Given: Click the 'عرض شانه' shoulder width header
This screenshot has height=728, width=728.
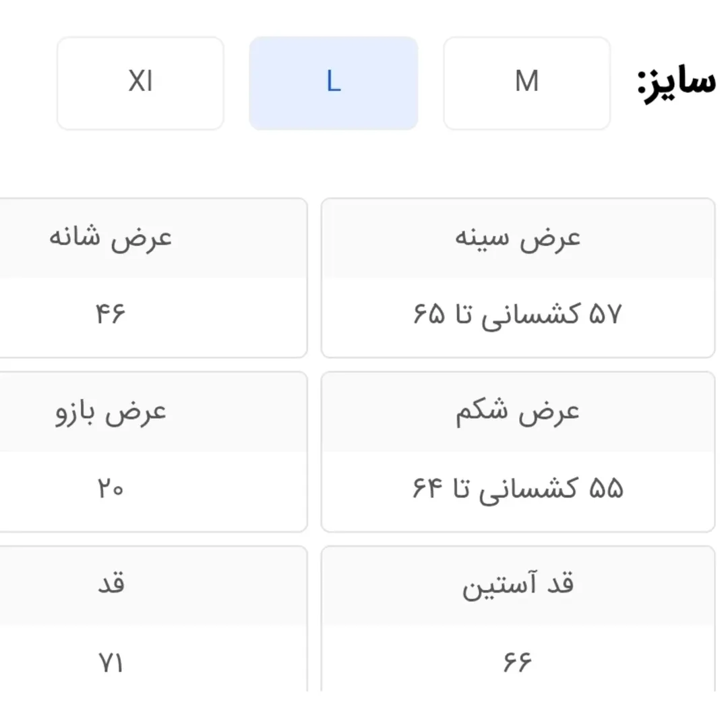Looking at the screenshot, I should click(x=111, y=239).
